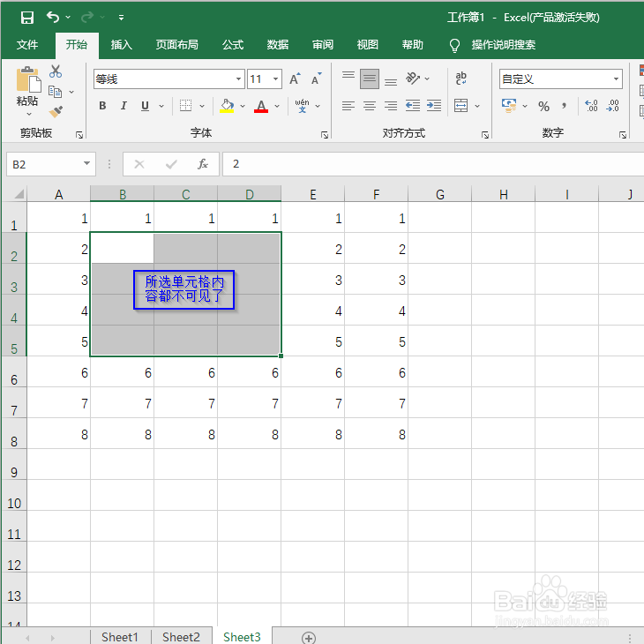Toggle underline formatting
The height and width of the screenshot is (644, 644).
pyautogui.click(x=145, y=106)
